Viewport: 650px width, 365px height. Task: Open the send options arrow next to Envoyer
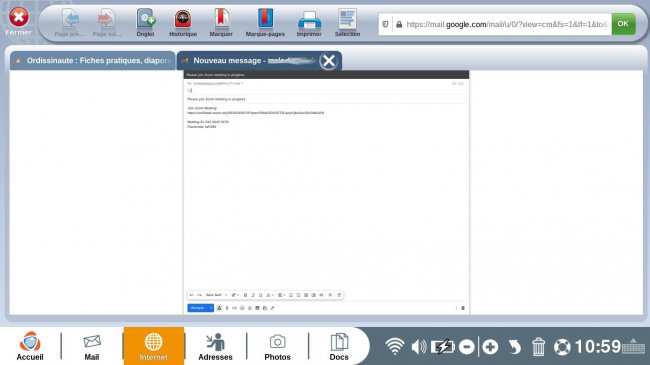pos(211,308)
